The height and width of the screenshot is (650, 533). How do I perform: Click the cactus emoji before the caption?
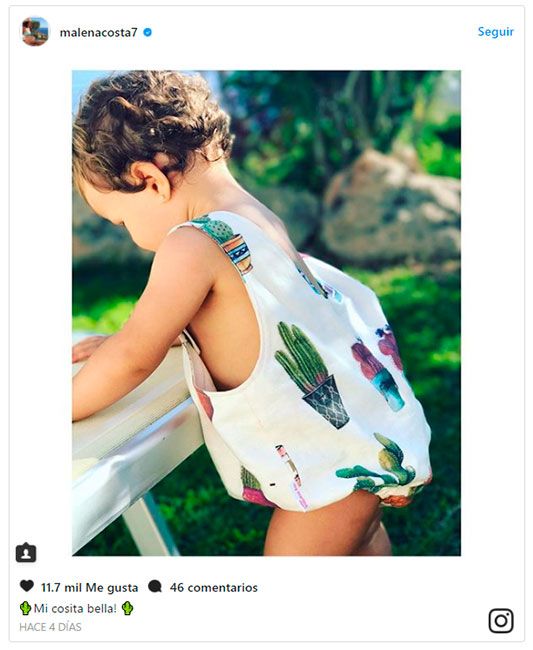25,608
